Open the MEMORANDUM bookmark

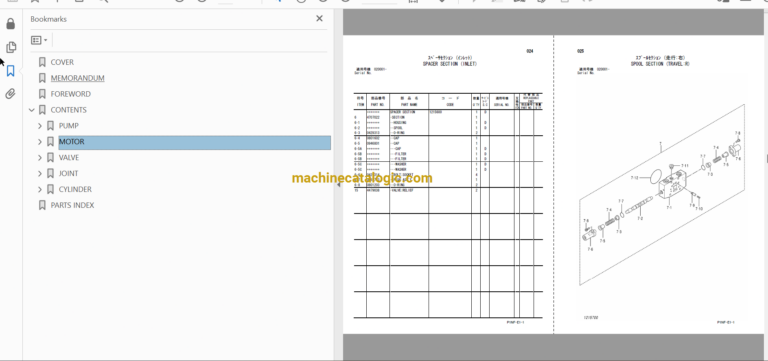[77, 78]
